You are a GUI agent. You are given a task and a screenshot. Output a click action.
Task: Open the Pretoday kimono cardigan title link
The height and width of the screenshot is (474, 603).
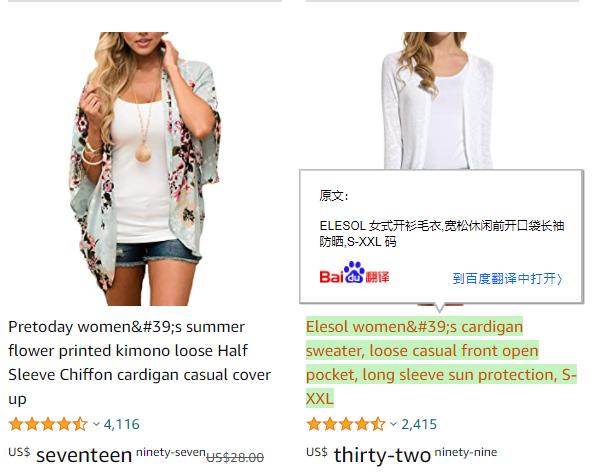(140, 363)
